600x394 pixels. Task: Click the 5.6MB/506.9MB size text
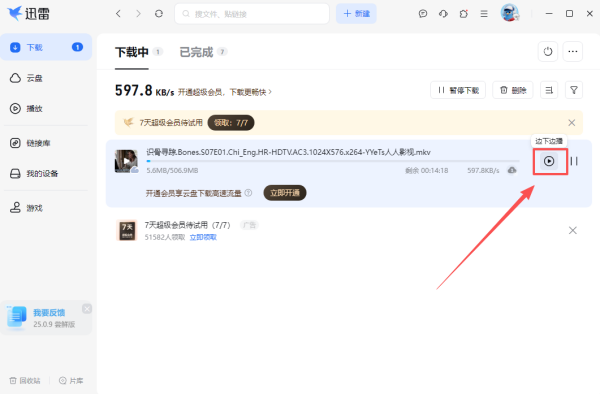click(172, 171)
